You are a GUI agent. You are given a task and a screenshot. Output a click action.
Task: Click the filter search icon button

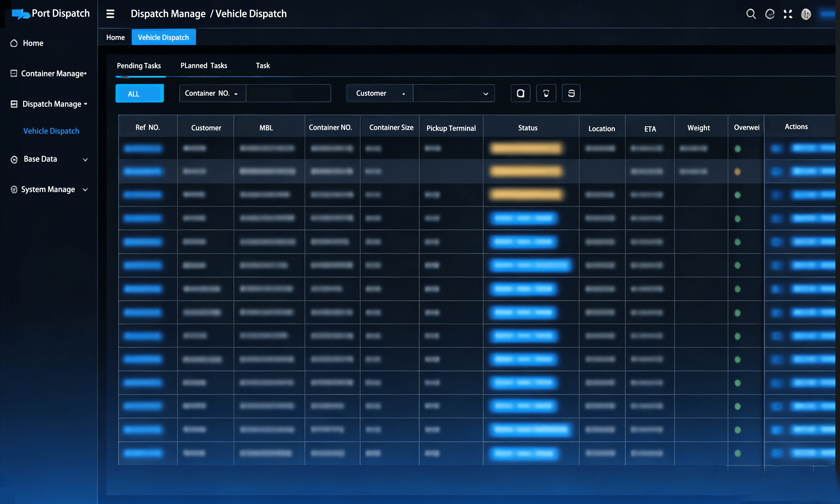point(521,93)
